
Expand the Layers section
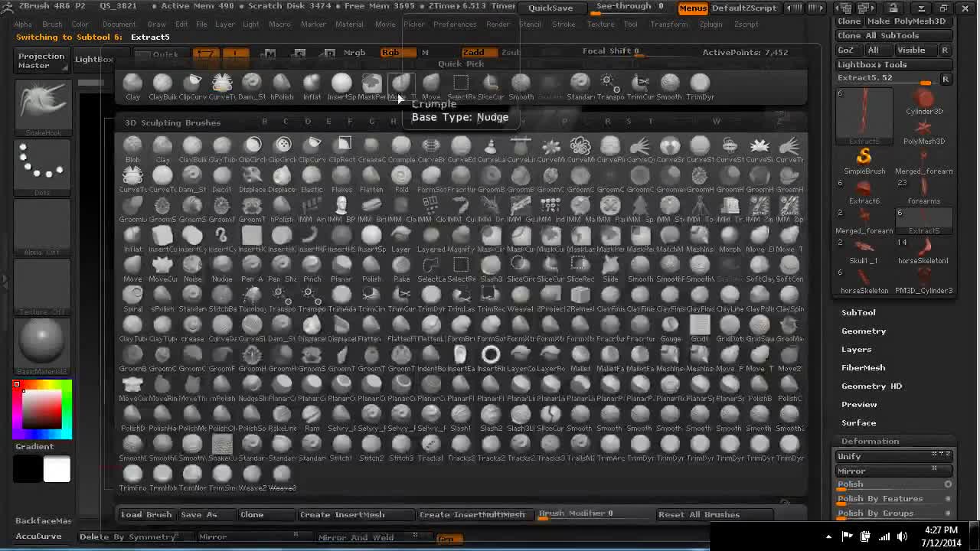(x=856, y=349)
